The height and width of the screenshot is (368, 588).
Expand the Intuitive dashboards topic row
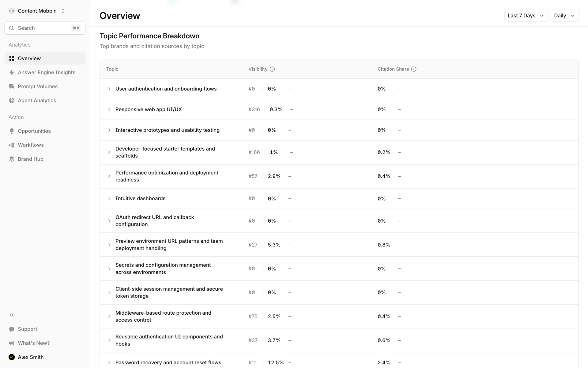tap(109, 199)
